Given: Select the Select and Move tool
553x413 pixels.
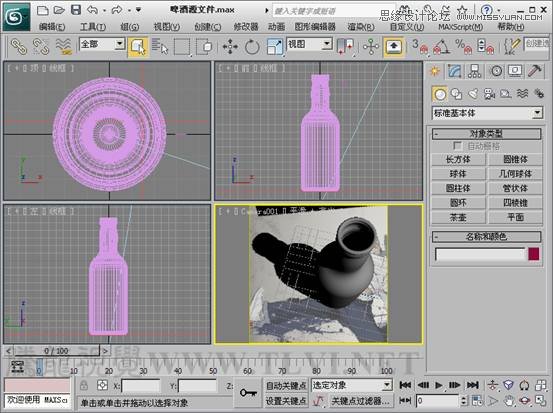Looking at the screenshot, I should click(x=230, y=47).
